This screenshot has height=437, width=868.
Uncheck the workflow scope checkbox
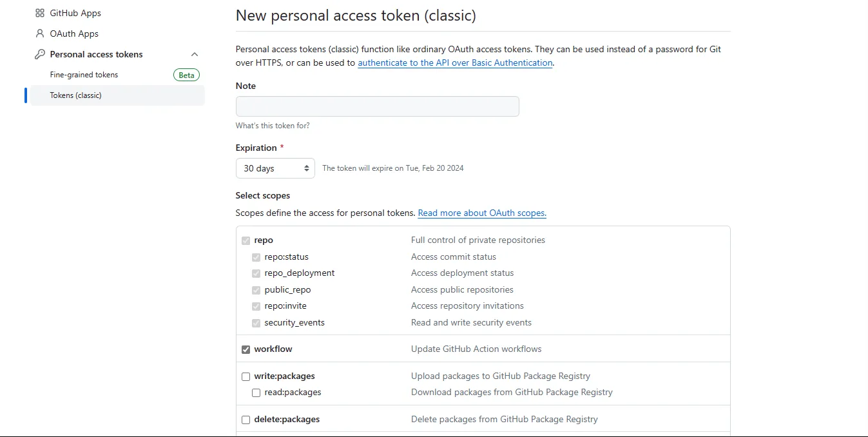[x=246, y=349]
